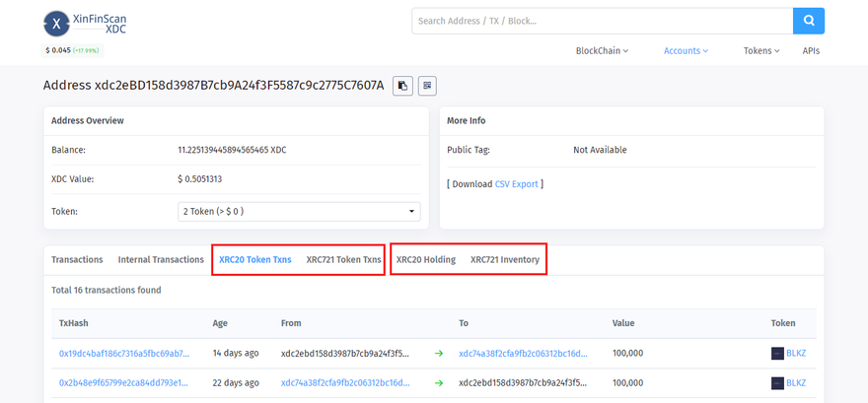Image resolution: width=868 pixels, height=403 pixels.
Task: Copy the address with the clipboard icon
Action: pyautogui.click(x=402, y=86)
